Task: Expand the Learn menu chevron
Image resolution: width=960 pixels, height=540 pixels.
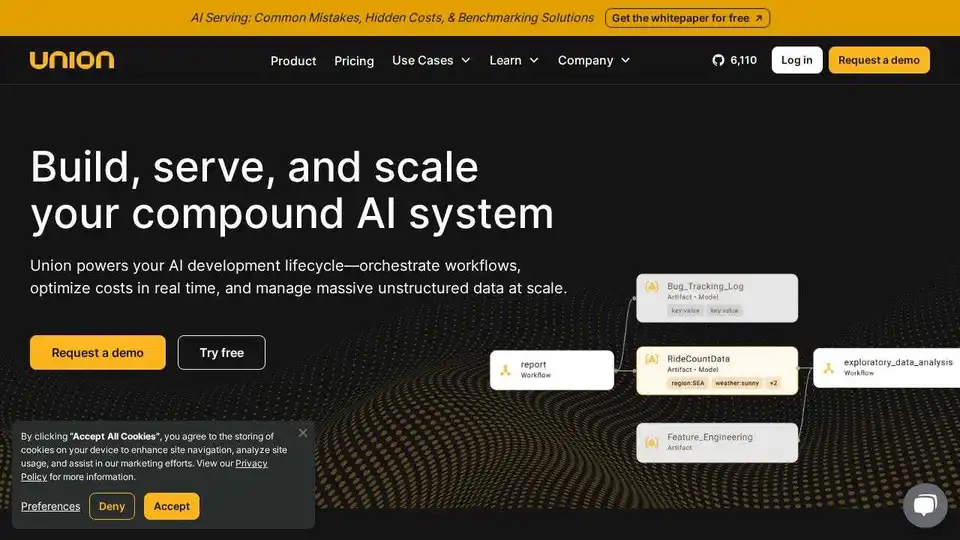Action: (534, 60)
